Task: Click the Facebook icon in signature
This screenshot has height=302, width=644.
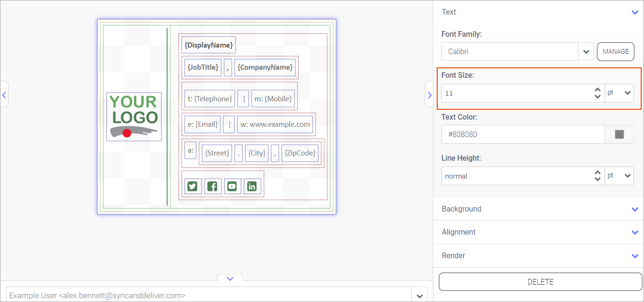Action: 212,187
